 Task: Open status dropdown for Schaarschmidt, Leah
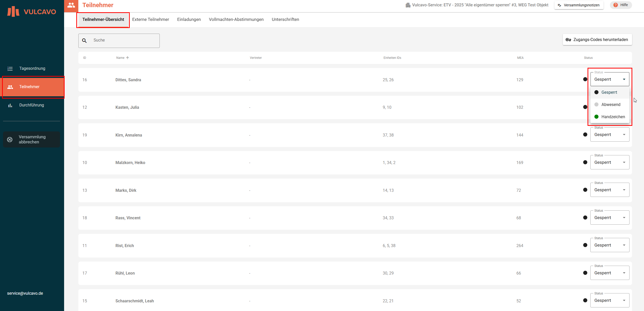tap(610, 301)
